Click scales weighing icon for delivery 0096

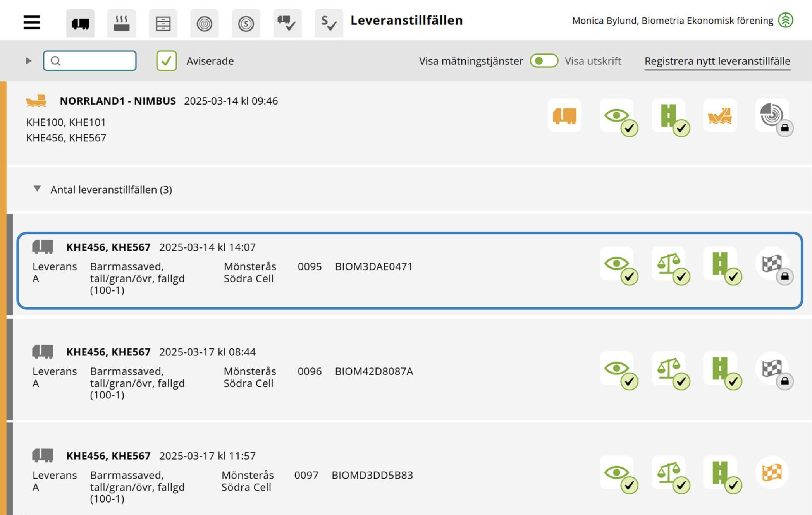pos(670,371)
